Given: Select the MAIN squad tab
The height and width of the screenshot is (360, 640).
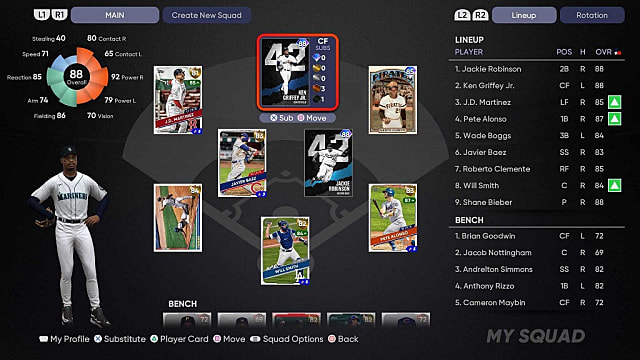Looking at the screenshot, I should (115, 15).
